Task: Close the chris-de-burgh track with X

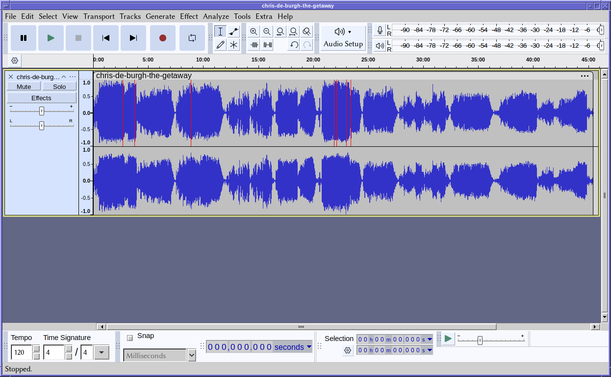Action: click(11, 77)
